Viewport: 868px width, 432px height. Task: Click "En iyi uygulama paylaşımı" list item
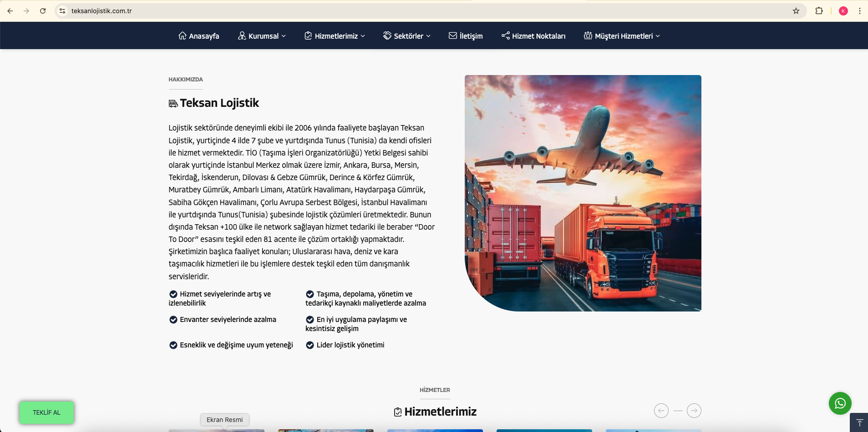tap(356, 324)
